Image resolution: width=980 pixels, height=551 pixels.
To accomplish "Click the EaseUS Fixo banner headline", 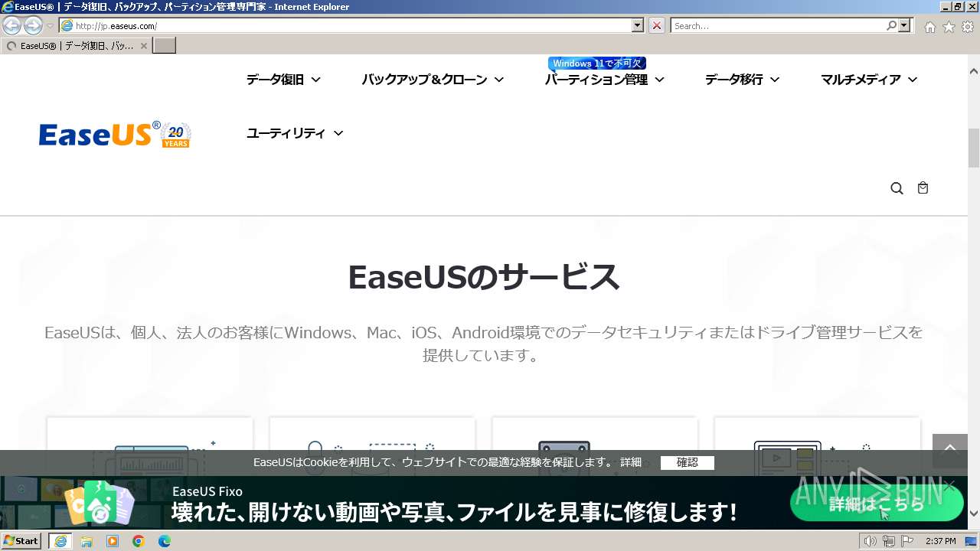I will click(x=454, y=512).
